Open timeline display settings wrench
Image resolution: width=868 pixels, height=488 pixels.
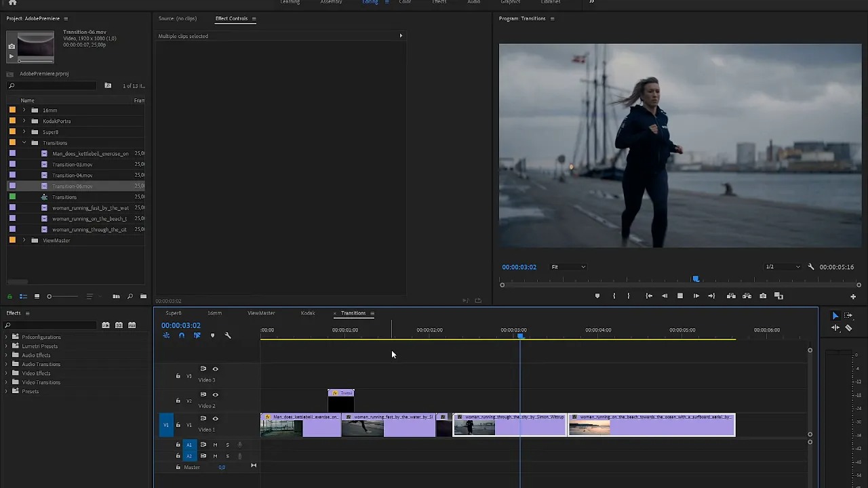tap(228, 335)
